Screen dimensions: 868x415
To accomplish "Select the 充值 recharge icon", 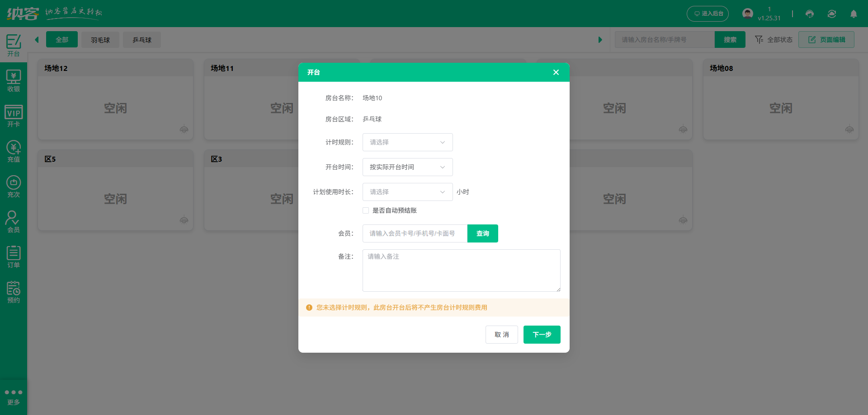I will click(x=14, y=150).
